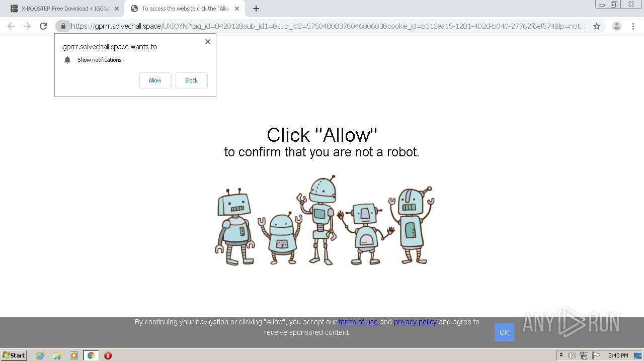The image size is (644, 362).
Task: Bookmark this page with the star icon
Action: 597,26
